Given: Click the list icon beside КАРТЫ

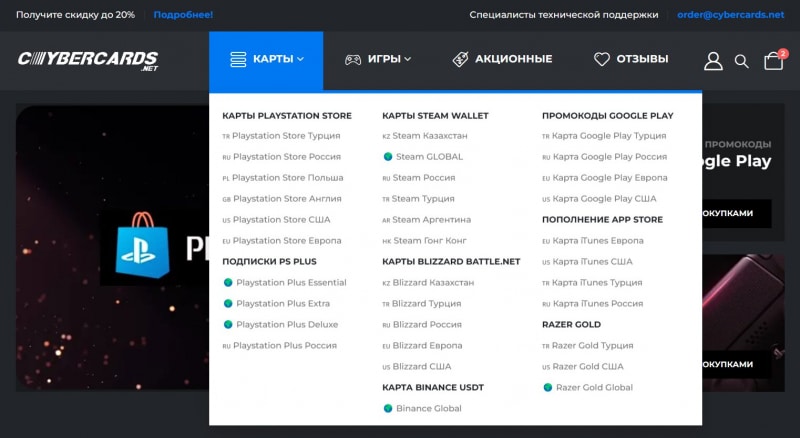Looking at the screenshot, I should pos(238,59).
